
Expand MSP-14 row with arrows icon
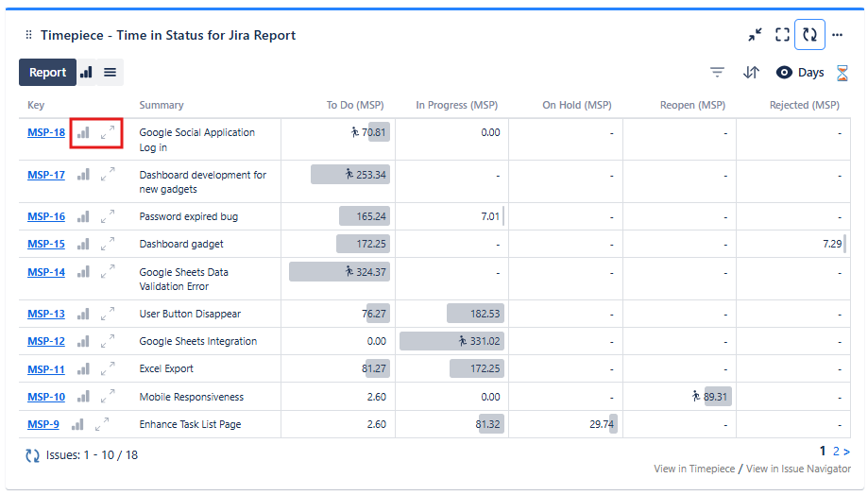pos(108,272)
